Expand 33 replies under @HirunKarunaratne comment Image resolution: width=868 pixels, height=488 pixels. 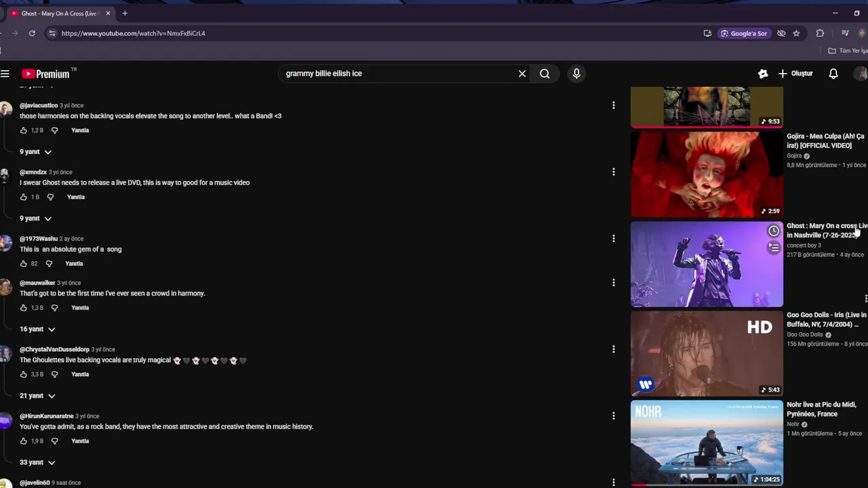[x=37, y=462]
